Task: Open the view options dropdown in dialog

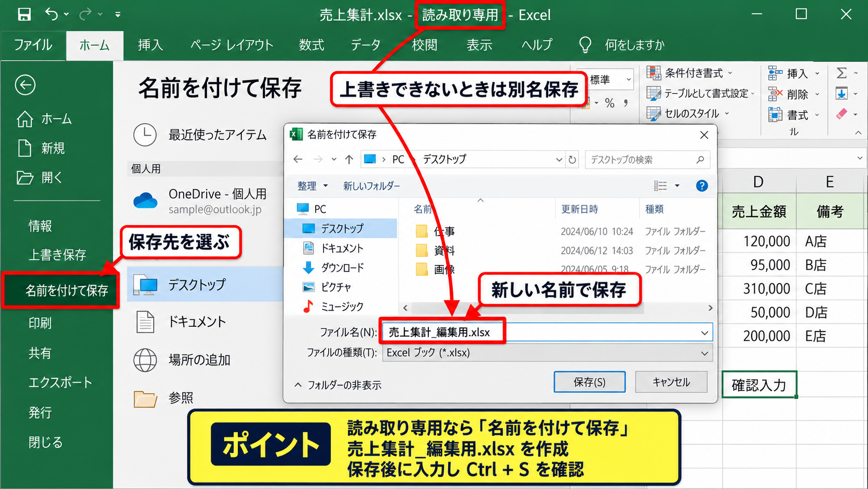Action: (x=677, y=186)
